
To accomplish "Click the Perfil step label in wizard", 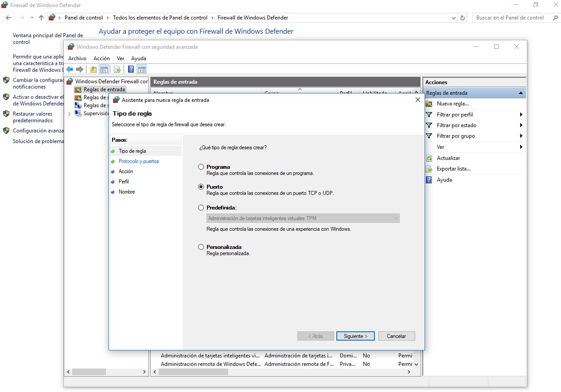I will (x=124, y=182).
